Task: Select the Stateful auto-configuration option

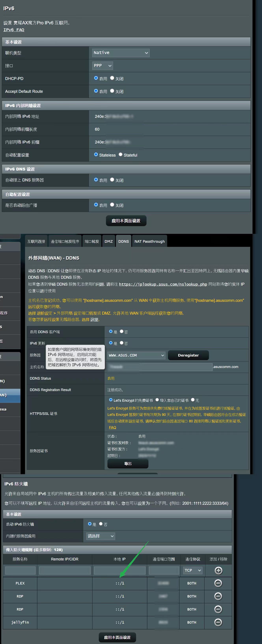Action: (x=121, y=154)
